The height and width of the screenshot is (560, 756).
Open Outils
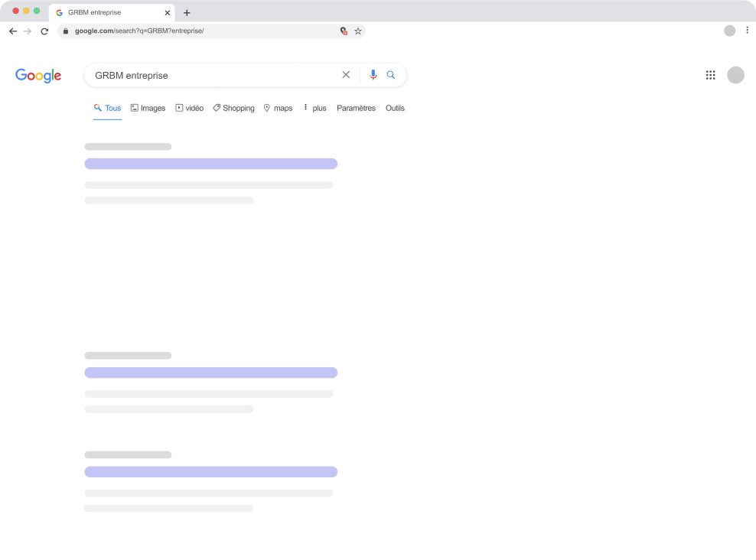point(395,108)
